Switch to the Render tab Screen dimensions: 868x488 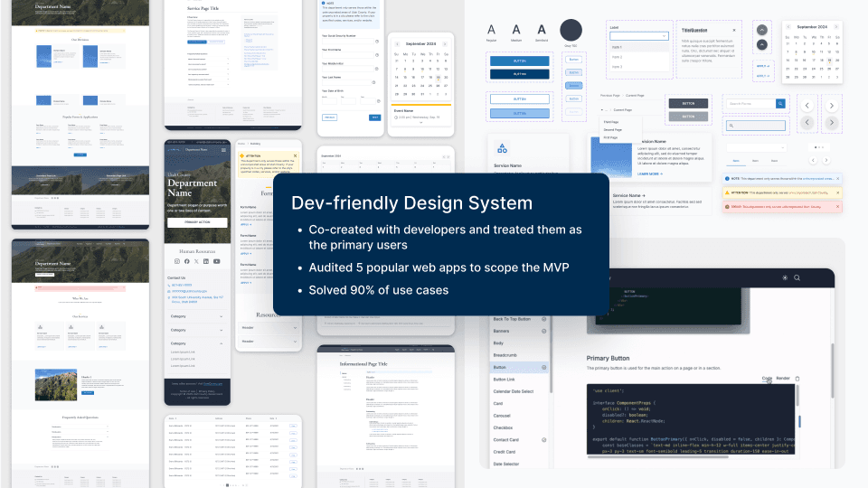point(783,379)
